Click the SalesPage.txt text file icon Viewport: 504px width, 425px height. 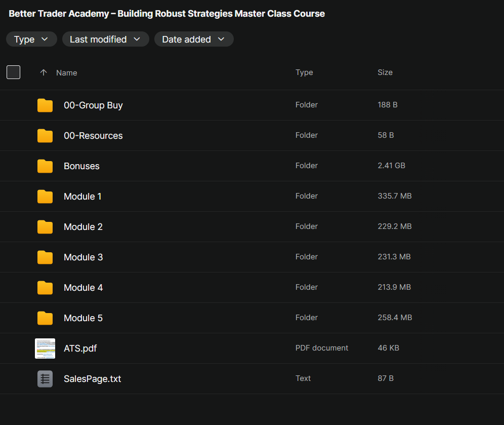[45, 379]
